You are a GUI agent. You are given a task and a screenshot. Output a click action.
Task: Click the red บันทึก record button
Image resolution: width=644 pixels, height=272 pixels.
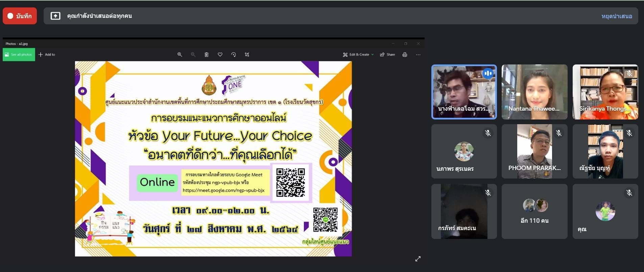[x=20, y=16]
